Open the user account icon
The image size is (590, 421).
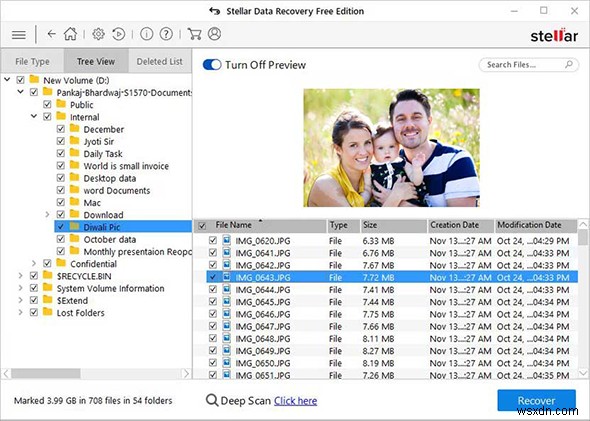click(x=214, y=34)
